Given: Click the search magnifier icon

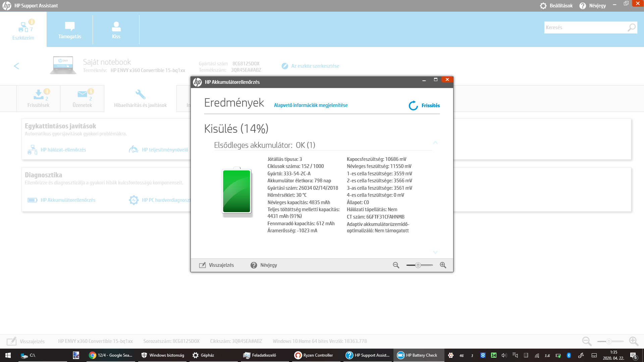Looking at the screenshot, I should (x=632, y=27).
